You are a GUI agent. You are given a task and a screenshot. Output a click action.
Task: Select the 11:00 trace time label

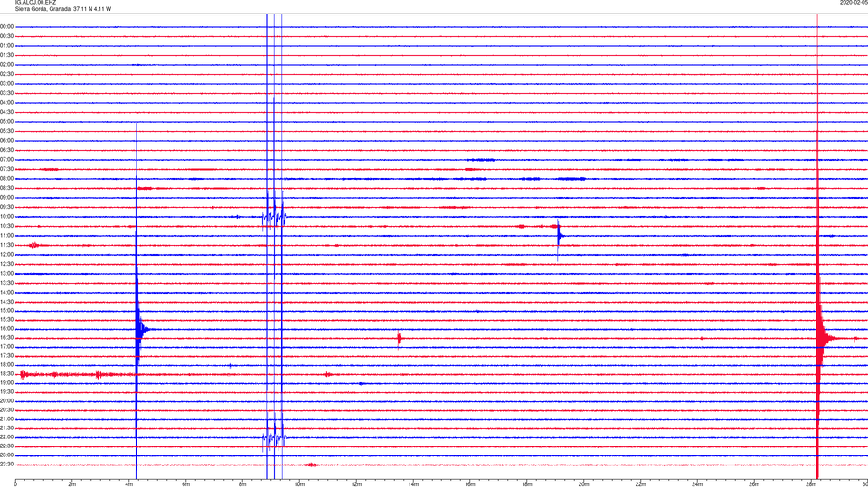coord(6,235)
